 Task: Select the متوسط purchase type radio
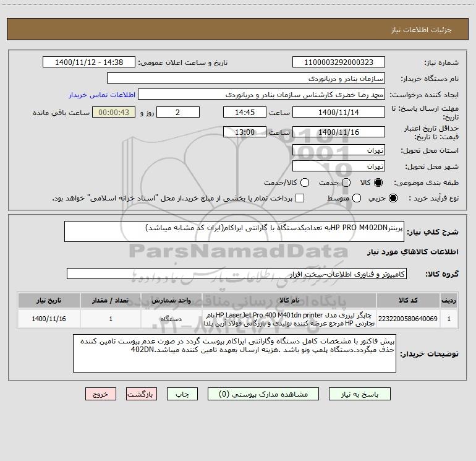pos(357,198)
